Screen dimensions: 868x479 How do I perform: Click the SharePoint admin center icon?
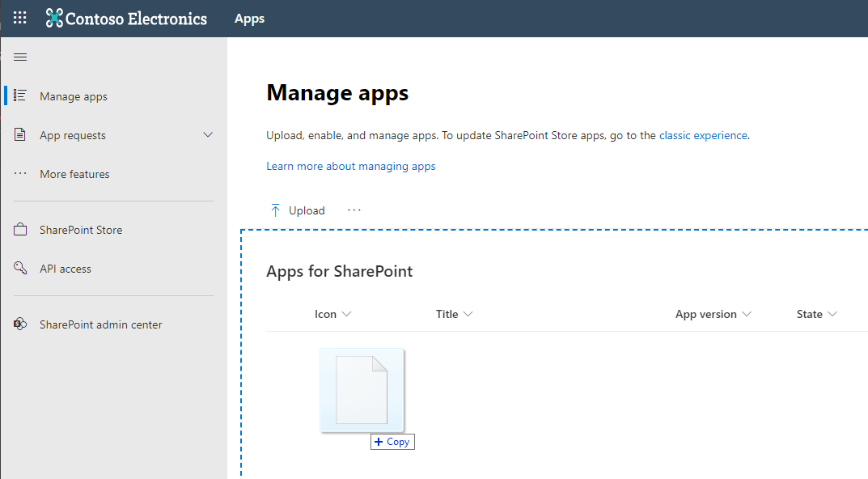pos(20,324)
